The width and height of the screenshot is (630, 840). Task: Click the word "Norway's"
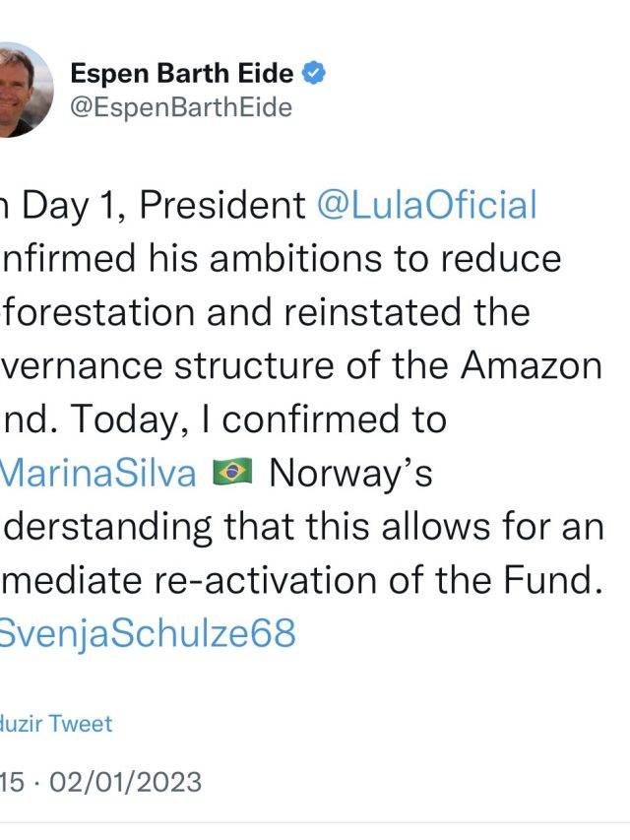(x=350, y=474)
